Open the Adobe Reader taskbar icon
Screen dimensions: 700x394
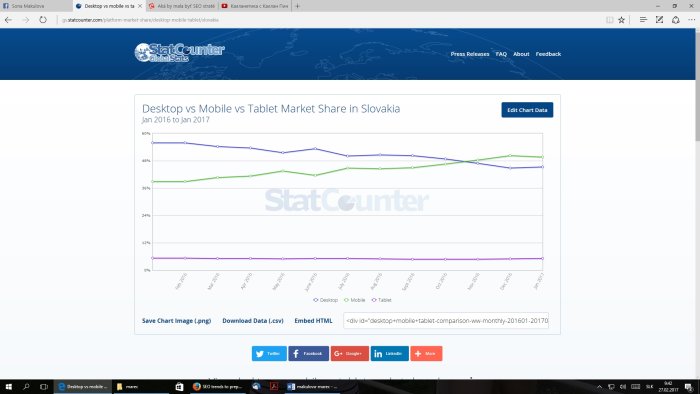pyautogui.click(x=274, y=386)
